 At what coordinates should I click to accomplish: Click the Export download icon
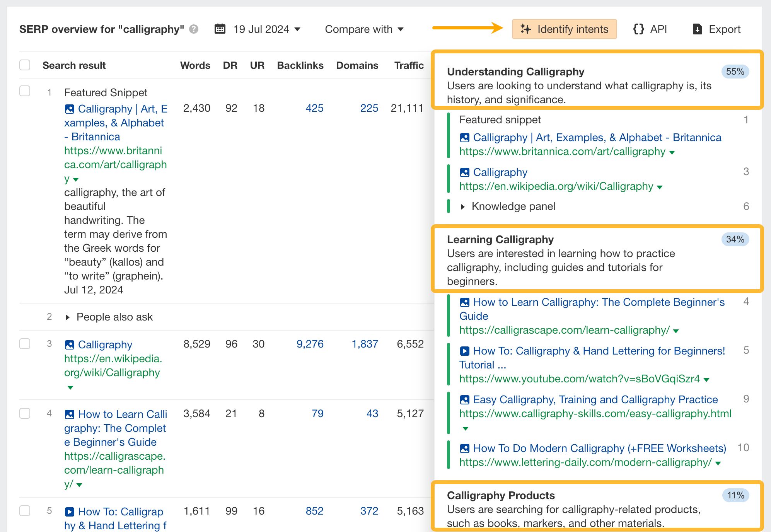697,29
